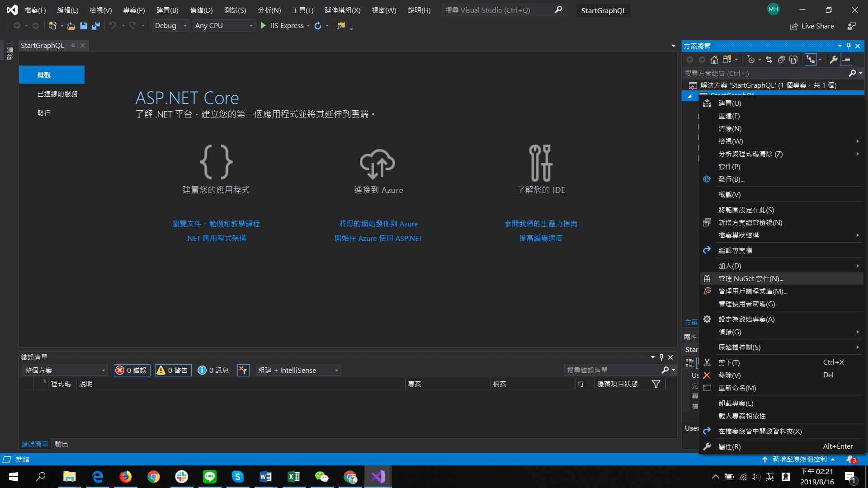Open the 組建 + IntelliSense dropdown
The width and height of the screenshot is (868, 488).
point(298,371)
